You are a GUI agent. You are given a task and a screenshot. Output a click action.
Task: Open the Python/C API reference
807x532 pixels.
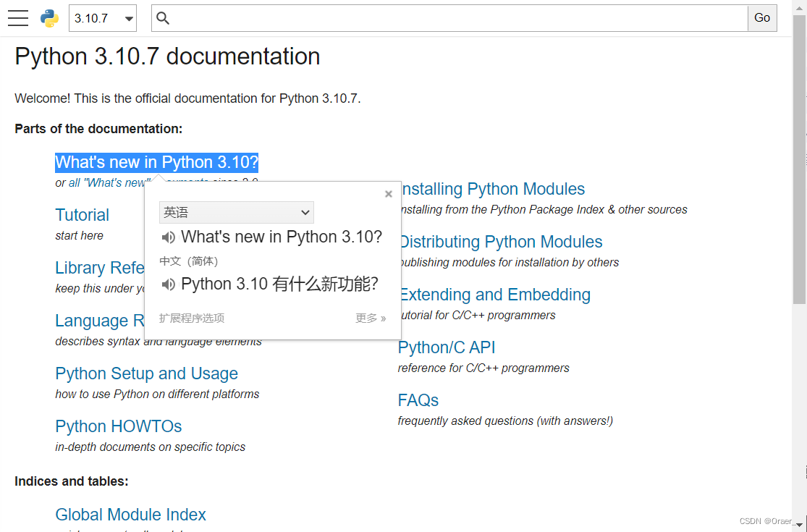point(447,348)
